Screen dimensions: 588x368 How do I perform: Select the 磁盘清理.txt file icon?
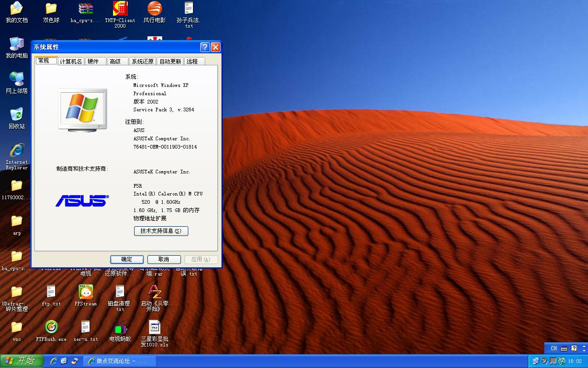click(x=120, y=298)
